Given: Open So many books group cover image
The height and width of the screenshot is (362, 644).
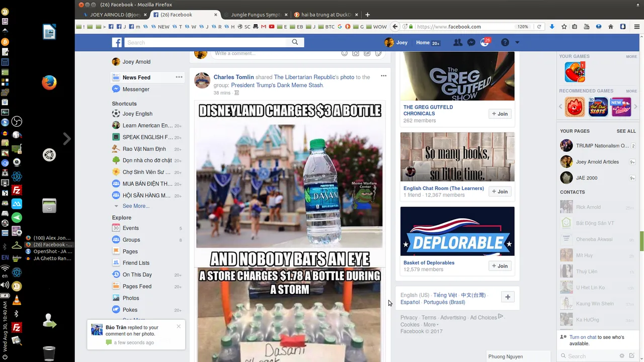Looking at the screenshot, I should [x=457, y=157].
